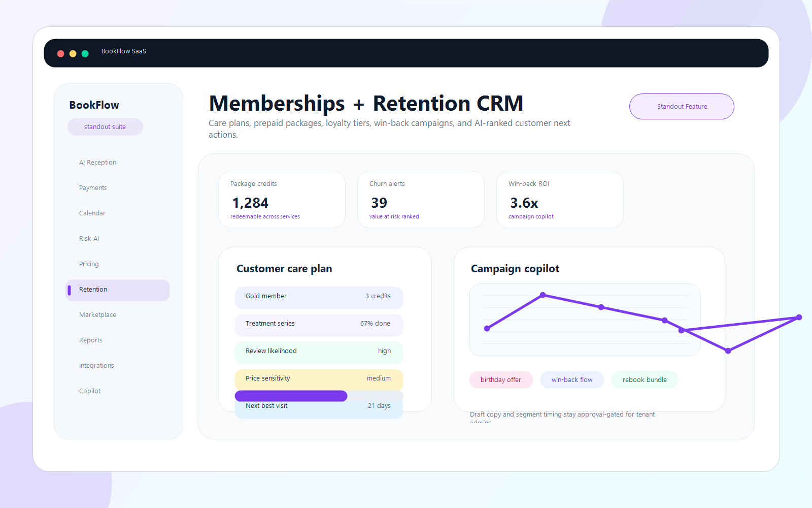Click the yellow window dot

pyautogui.click(x=73, y=53)
